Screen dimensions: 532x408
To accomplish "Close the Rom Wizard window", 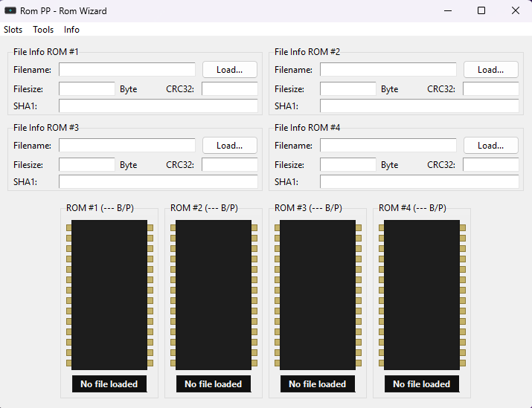I will [x=516, y=11].
